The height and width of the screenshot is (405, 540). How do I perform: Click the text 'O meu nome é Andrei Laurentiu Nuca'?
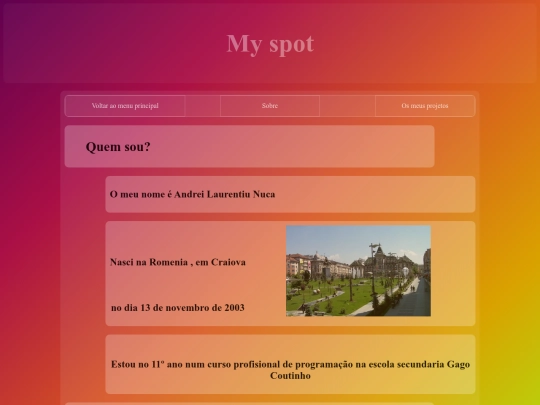click(x=193, y=194)
